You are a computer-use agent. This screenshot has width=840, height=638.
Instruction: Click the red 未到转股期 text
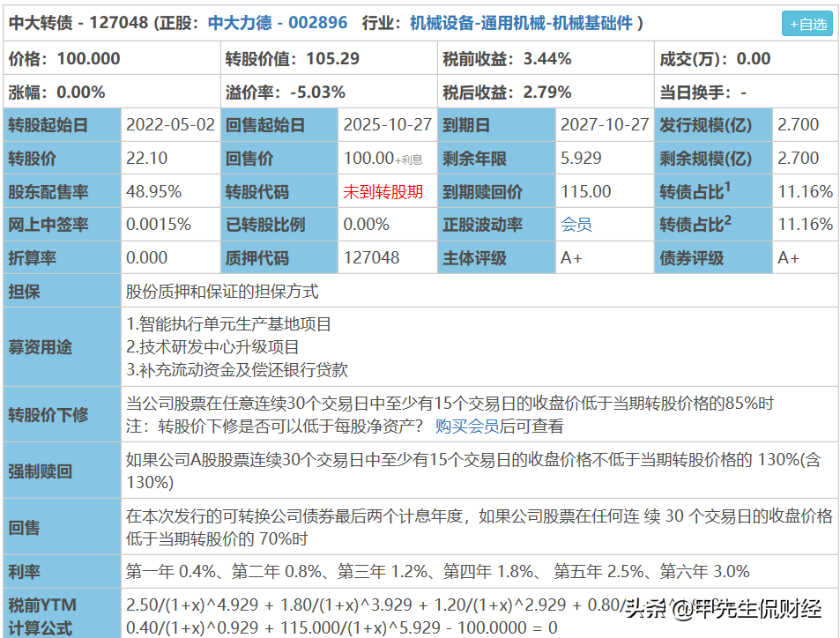(x=383, y=192)
